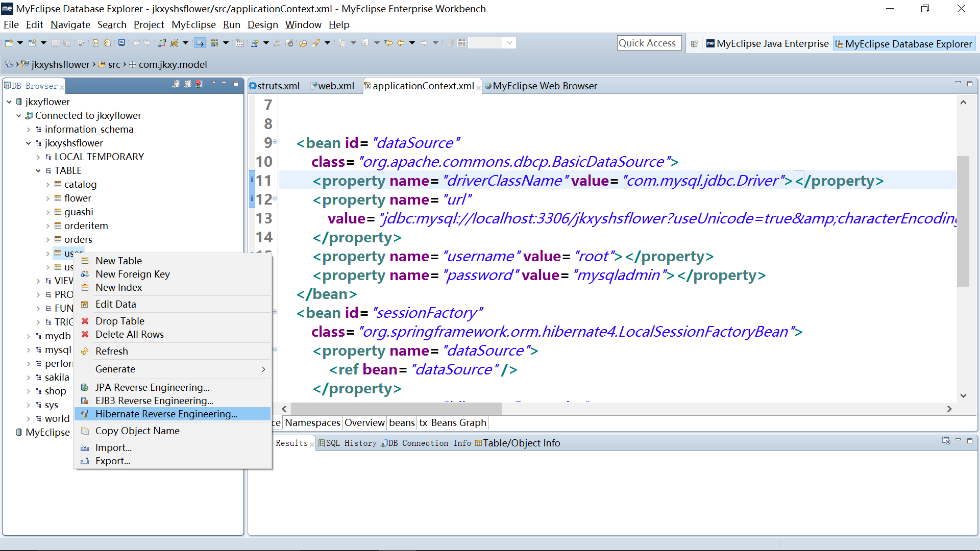Click the colored grid toolbar icon
This screenshot has height=551, width=980.
click(214, 43)
